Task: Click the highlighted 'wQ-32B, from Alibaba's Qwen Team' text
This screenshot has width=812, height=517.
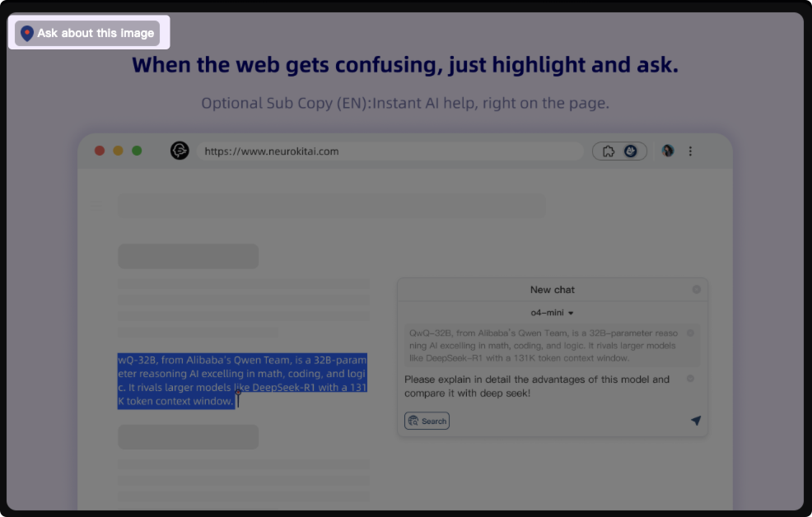Action: tap(204, 361)
